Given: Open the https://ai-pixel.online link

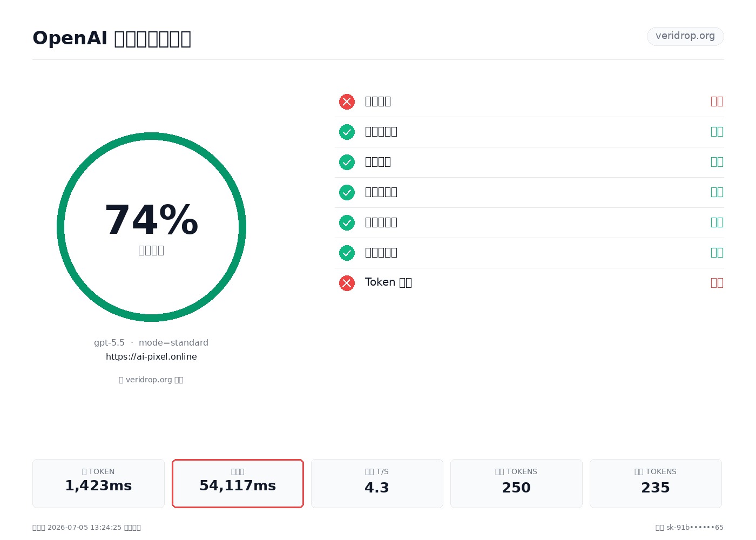Looking at the screenshot, I should coord(151,356).
